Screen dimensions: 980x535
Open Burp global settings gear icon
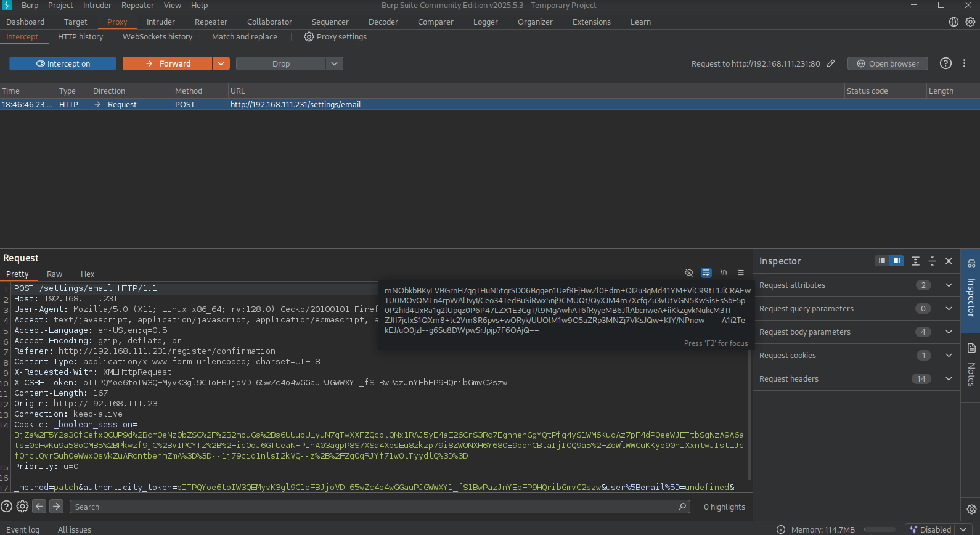click(970, 22)
